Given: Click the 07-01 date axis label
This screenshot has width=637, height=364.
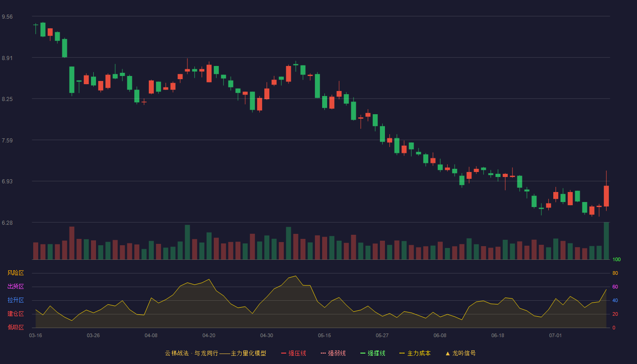Looking at the screenshot, I should (x=556, y=335).
